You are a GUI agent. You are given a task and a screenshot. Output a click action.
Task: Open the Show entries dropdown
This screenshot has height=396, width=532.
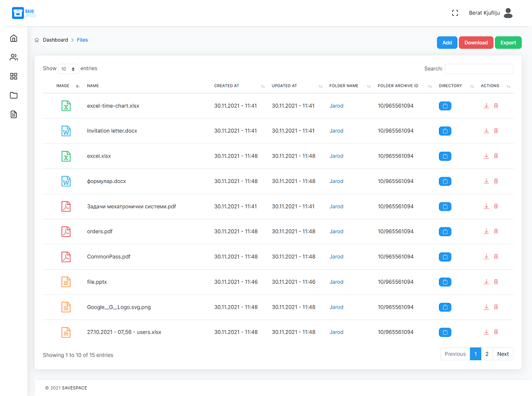click(68, 69)
